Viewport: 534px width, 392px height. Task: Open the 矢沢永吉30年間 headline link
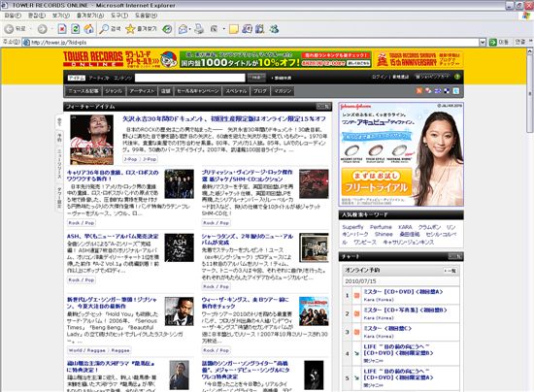click(224, 119)
